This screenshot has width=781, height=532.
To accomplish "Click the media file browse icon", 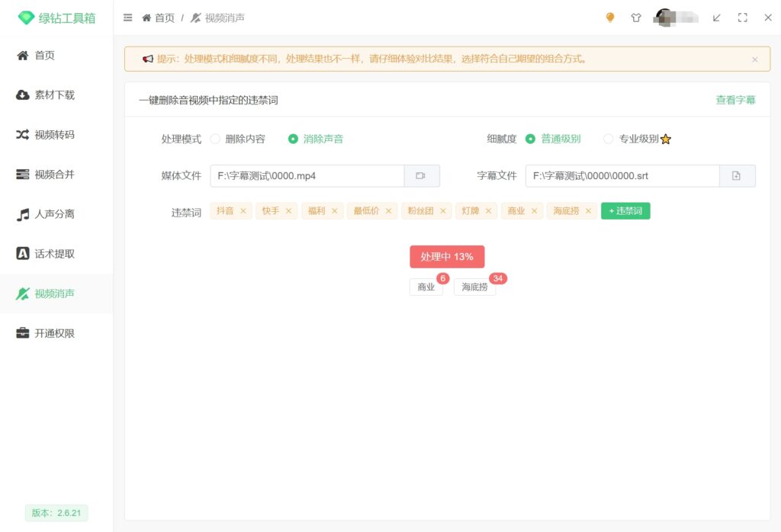I will coord(423,175).
